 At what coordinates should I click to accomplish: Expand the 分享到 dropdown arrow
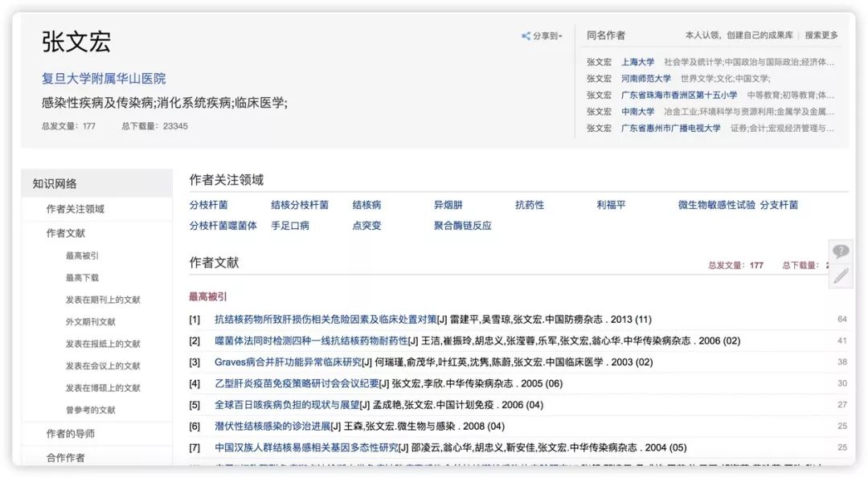[x=561, y=37]
